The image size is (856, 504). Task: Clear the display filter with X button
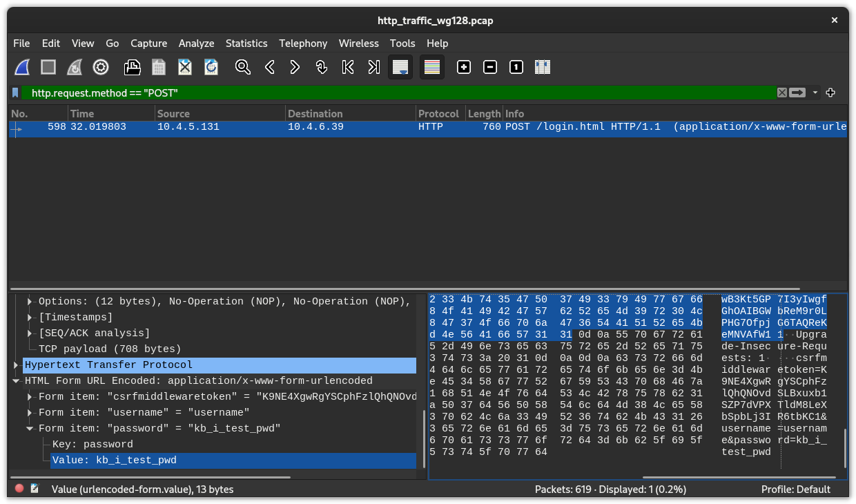(781, 93)
